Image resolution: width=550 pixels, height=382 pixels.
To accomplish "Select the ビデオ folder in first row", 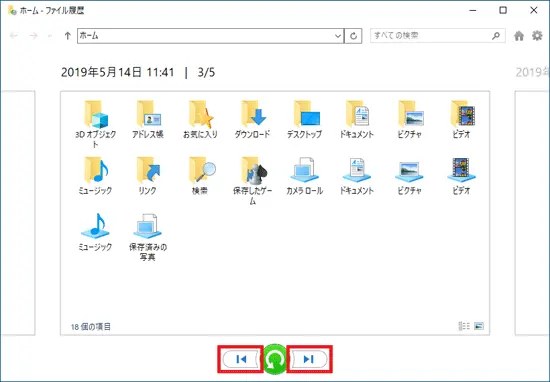I will [x=461, y=120].
